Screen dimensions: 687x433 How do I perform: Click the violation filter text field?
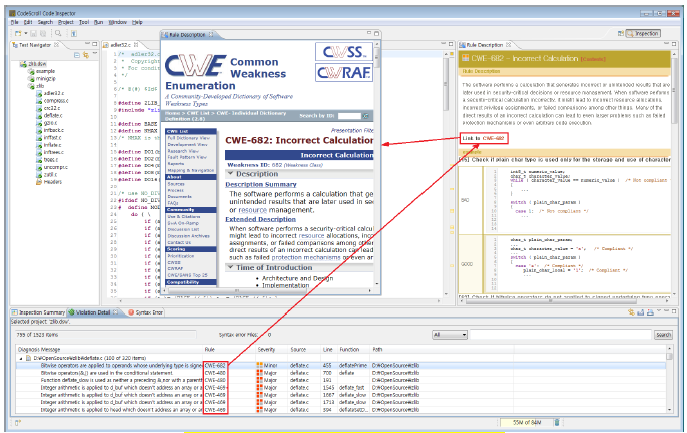coord(561,335)
